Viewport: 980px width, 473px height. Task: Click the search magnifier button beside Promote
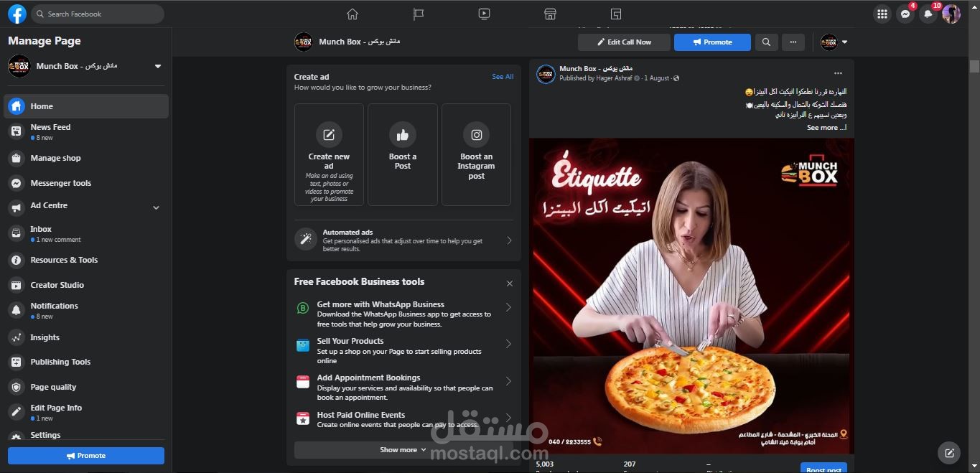point(766,42)
